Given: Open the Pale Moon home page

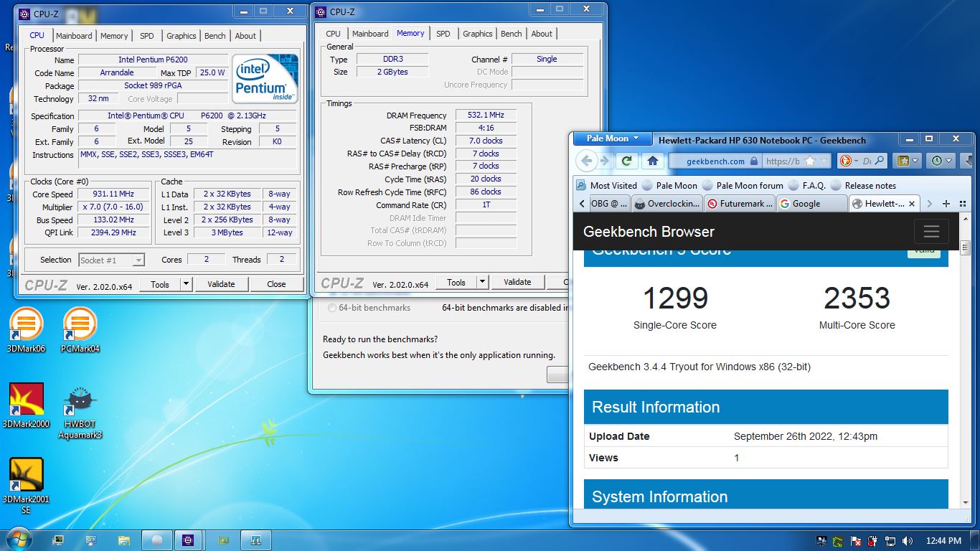Looking at the screenshot, I should coord(652,161).
